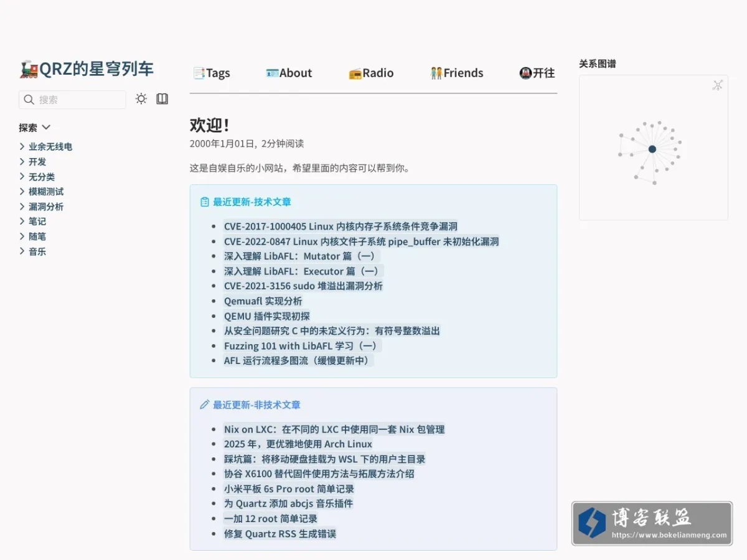747x560 pixels.
Task: Open AFL 运行流程多图流 article
Action: 298,361
